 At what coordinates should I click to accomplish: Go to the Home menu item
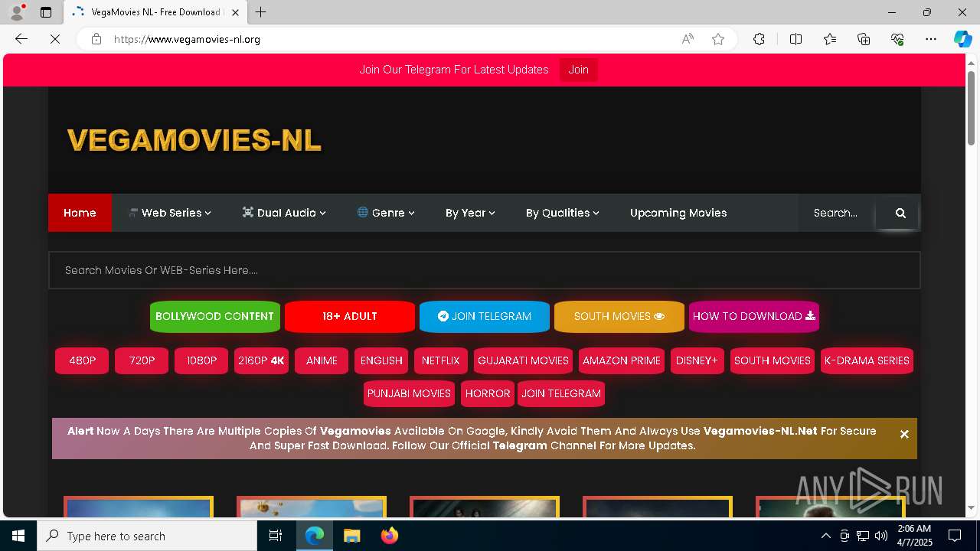(80, 213)
